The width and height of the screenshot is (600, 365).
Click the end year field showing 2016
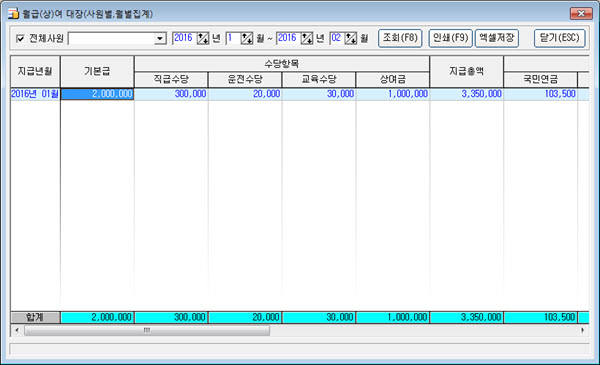click(288, 38)
